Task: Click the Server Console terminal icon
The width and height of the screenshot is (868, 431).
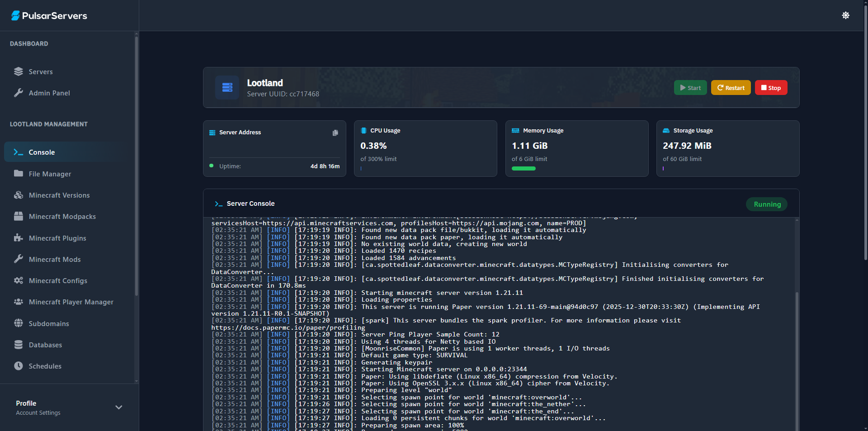Action: pyautogui.click(x=219, y=204)
